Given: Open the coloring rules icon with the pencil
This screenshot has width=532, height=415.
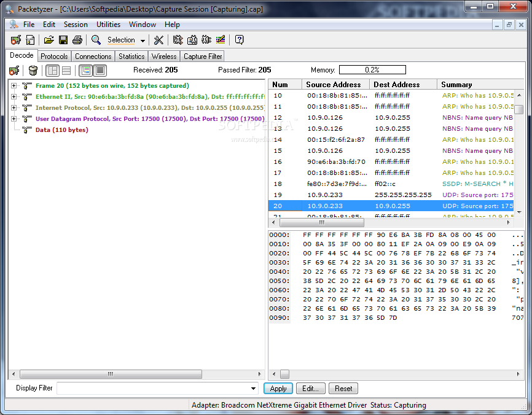Looking at the screenshot, I should pos(220,40).
